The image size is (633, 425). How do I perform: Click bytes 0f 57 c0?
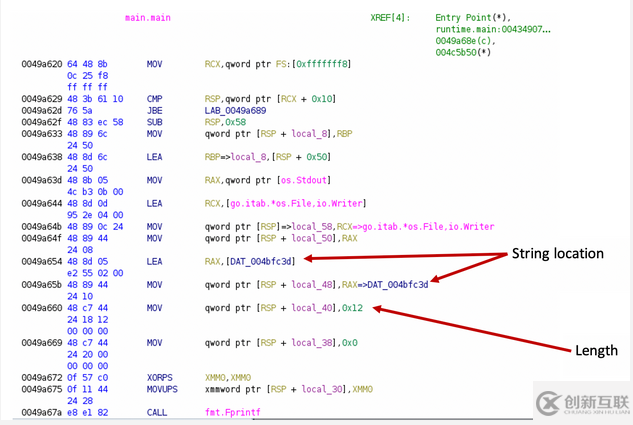(87, 378)
